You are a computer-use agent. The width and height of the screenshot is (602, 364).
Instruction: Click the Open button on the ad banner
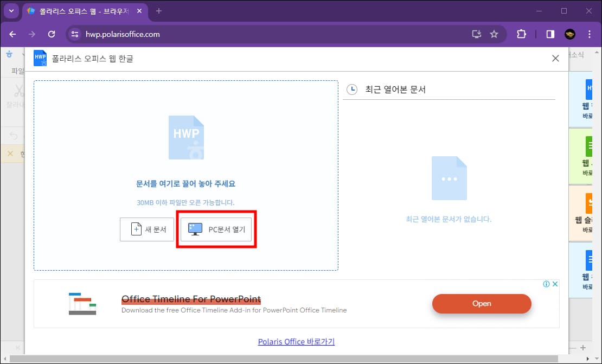click(x=482, y=304)
